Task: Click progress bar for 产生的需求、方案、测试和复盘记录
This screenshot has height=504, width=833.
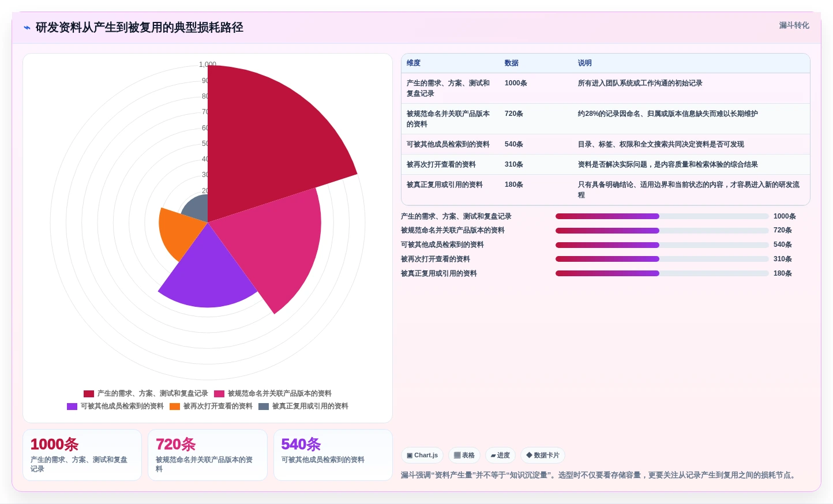Action: coord(662,216)
